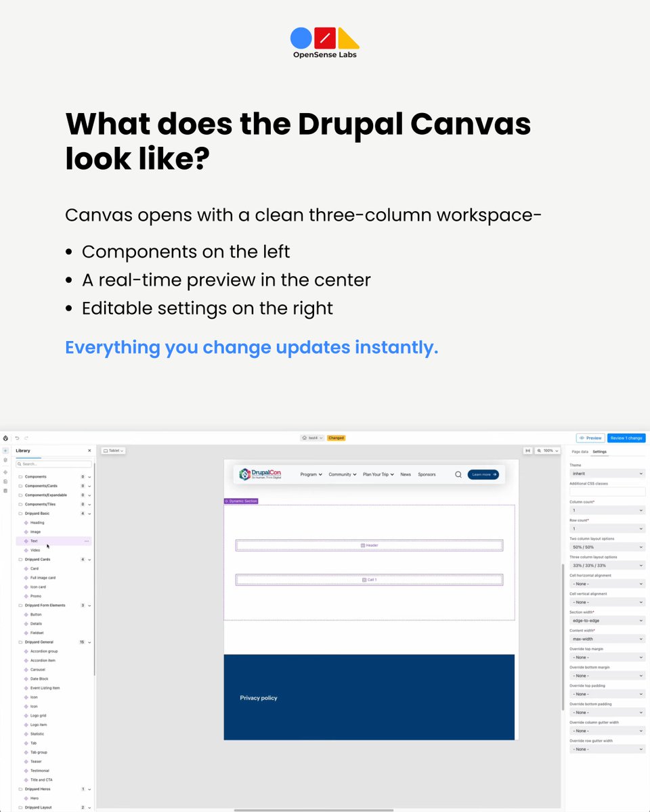
Task: Select the Card component
Action: pyautogui.click(x=54, y=569)
